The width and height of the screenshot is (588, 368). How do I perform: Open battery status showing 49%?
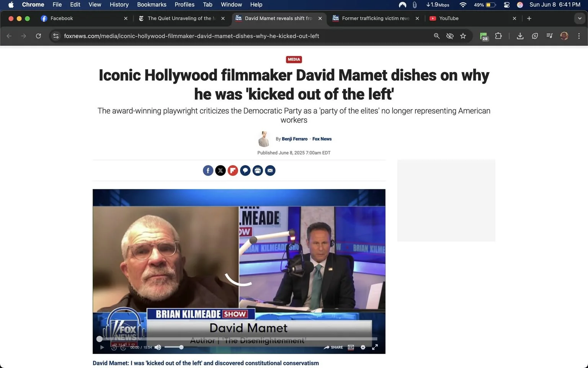pyautogui.click(x=485, y=5)
